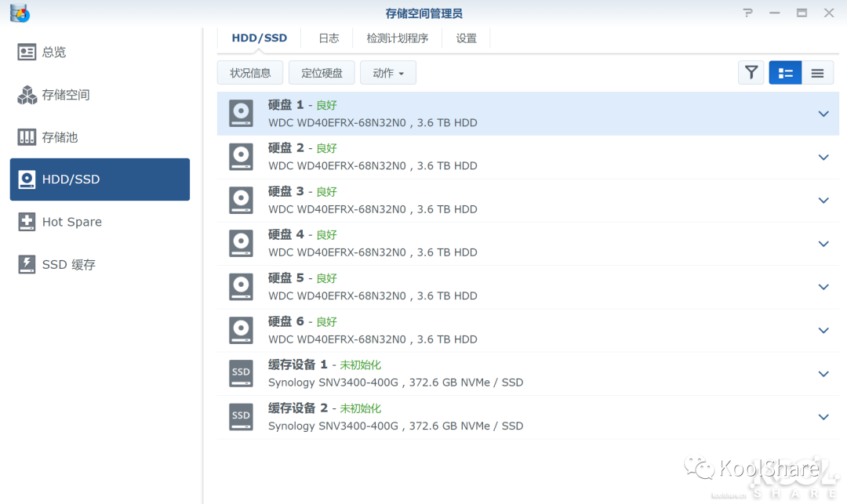The height and width of the screenshot is (504, 847).
Task: Switch to detailed list view icon
Action: click(785, 73)
